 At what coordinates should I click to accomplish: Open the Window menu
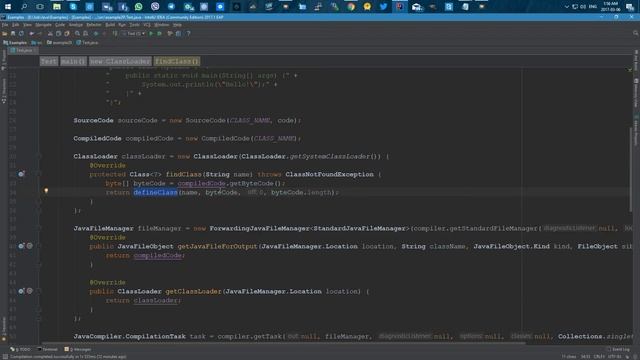[162, 25]
